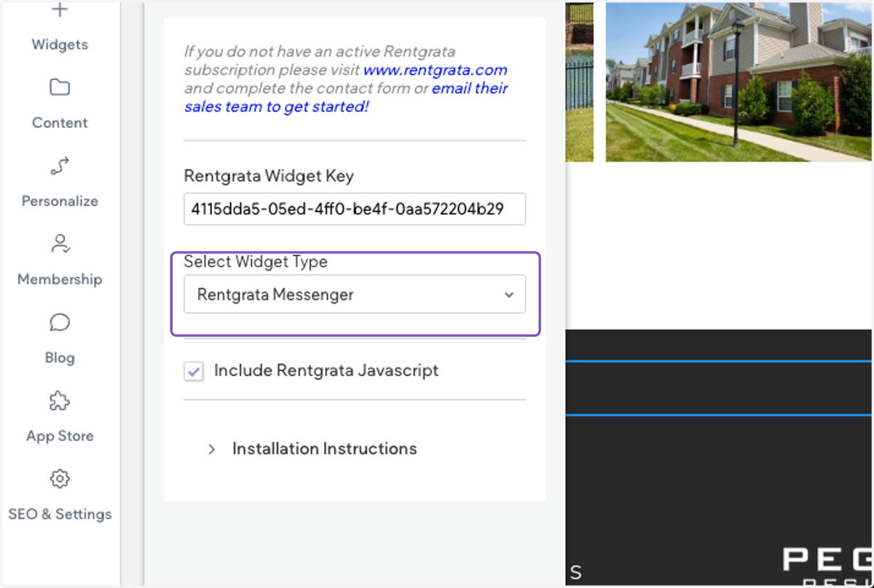This screenshot has width=874, height=588.
Task: Click the apartment building photo
Action: tap(739, 82)
